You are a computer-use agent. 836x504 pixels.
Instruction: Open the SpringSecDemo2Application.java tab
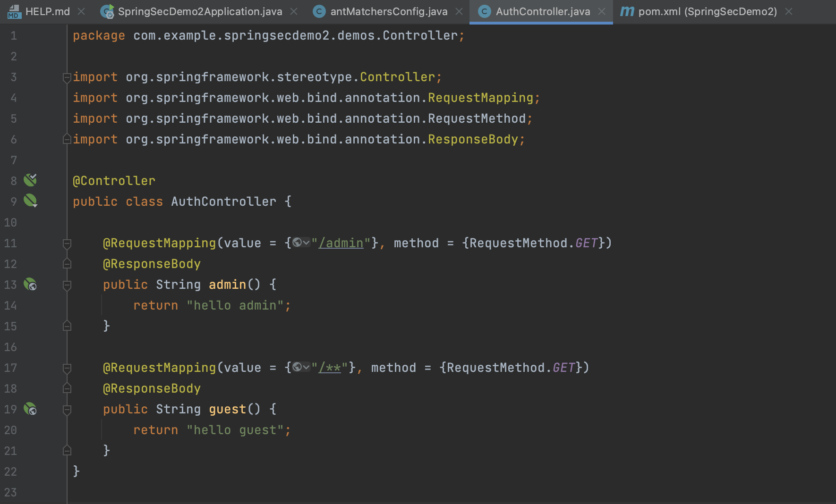click(199, 11)
